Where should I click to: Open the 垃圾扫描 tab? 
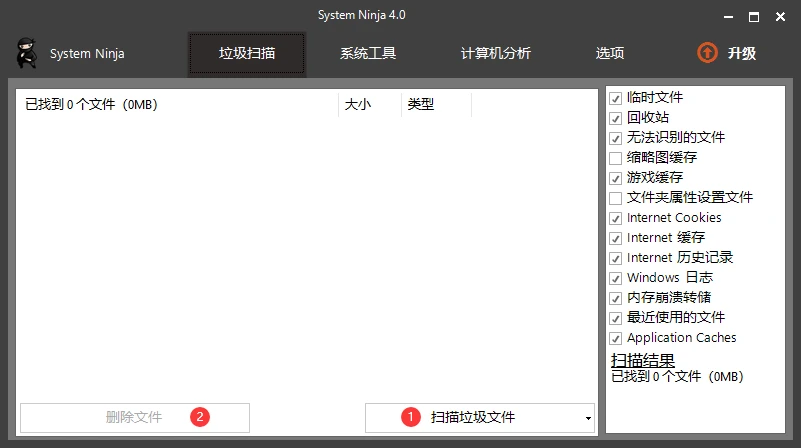pos(247,54)
